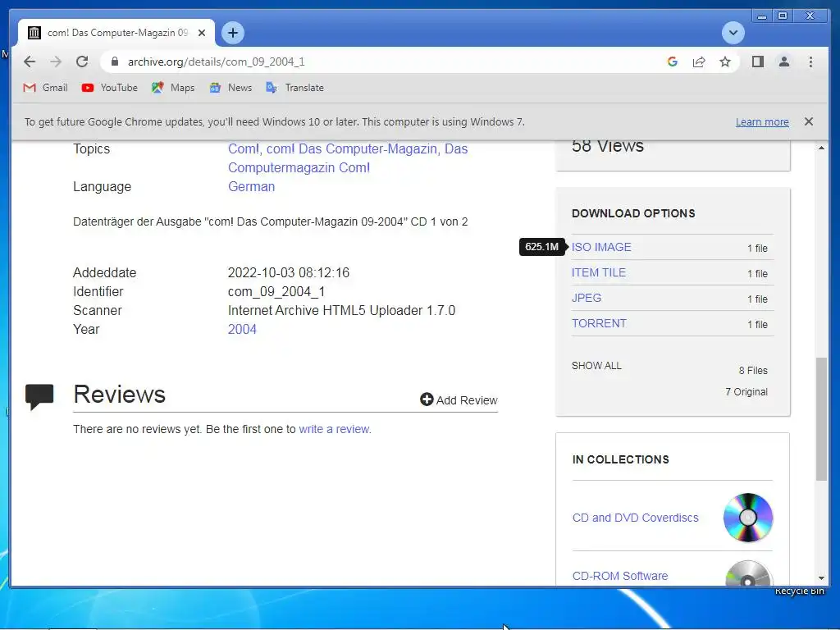Open the Com! topic link
The height and width of the screenshot is (630, 840).
(244, 149)
